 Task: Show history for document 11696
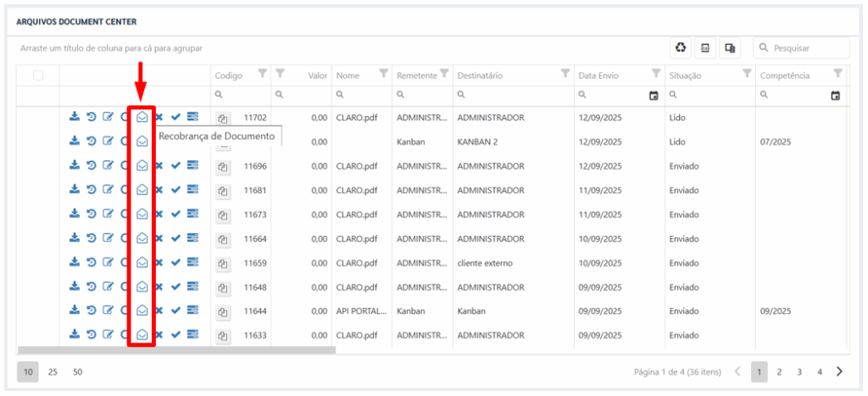(92, 165)
